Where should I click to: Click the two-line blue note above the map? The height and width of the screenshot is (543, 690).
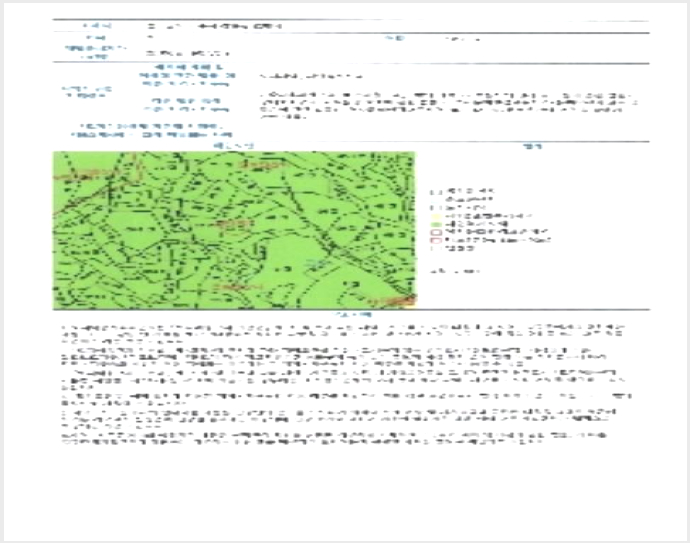tap(151, 131)
